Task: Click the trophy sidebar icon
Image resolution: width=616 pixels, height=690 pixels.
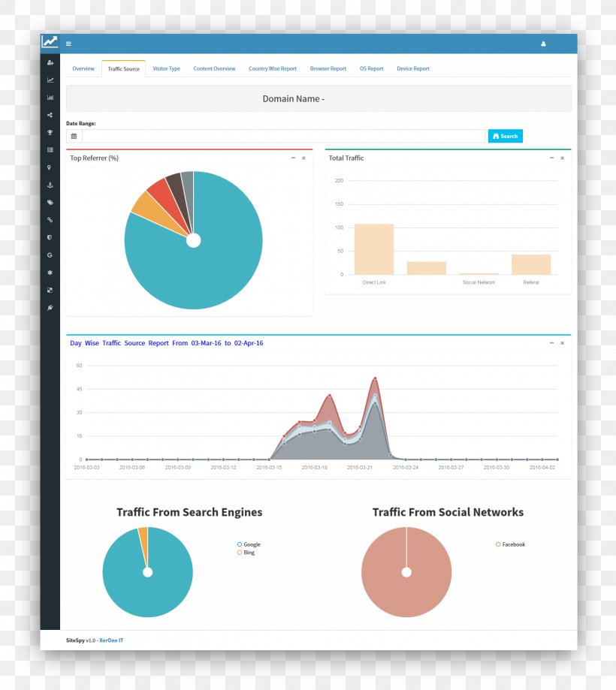Action: point(50,132)
